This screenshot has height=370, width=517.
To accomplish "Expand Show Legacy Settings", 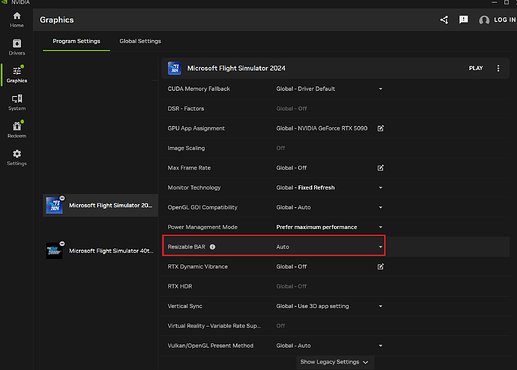I will point(334,362).
